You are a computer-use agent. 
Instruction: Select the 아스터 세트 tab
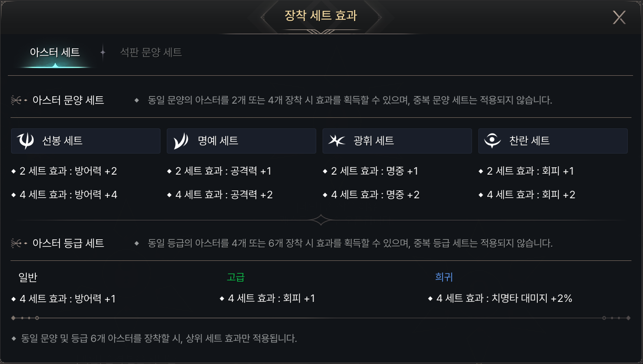(55, 52)
